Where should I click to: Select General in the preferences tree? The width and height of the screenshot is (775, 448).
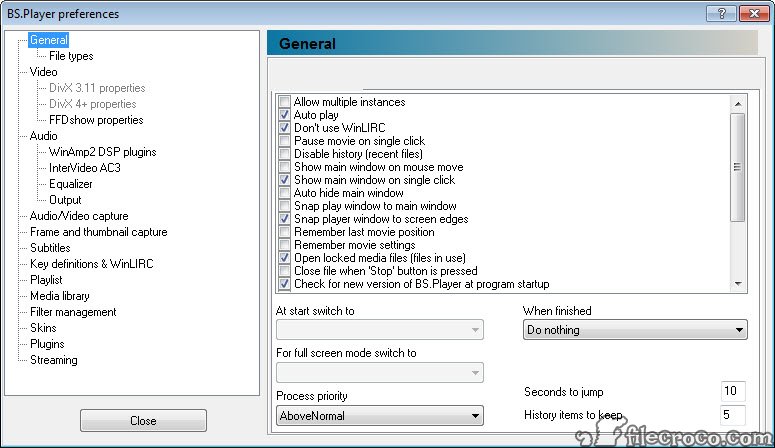pos(48,40)
